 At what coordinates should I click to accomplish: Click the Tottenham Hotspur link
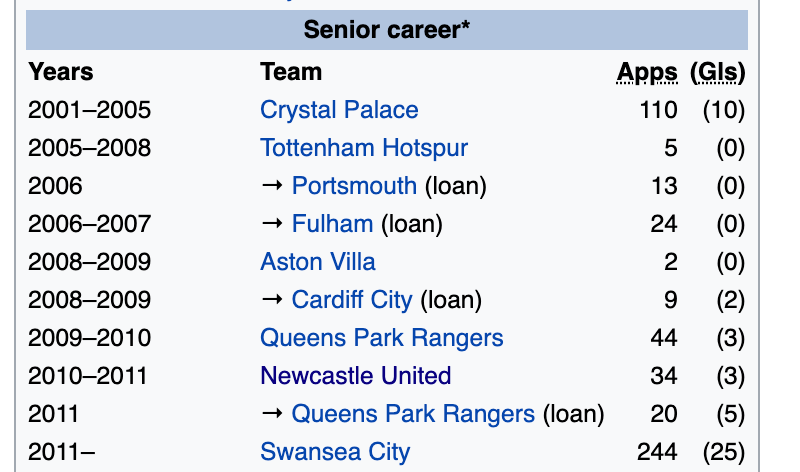click(x=364, y=148)
